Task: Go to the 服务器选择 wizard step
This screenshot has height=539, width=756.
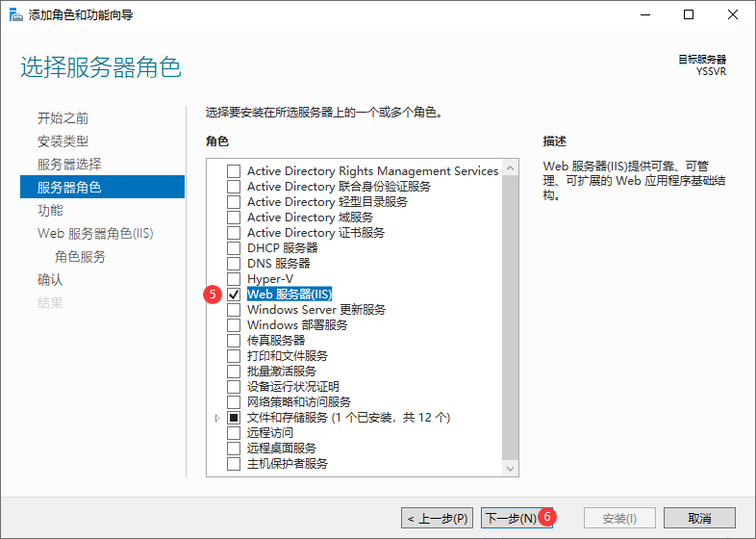Action: click(69, 165)
